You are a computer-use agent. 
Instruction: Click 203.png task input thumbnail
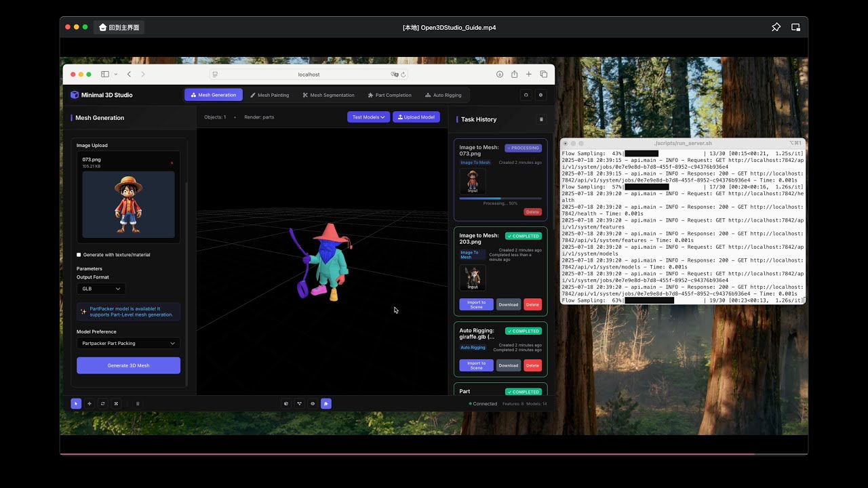click(473, 278)
